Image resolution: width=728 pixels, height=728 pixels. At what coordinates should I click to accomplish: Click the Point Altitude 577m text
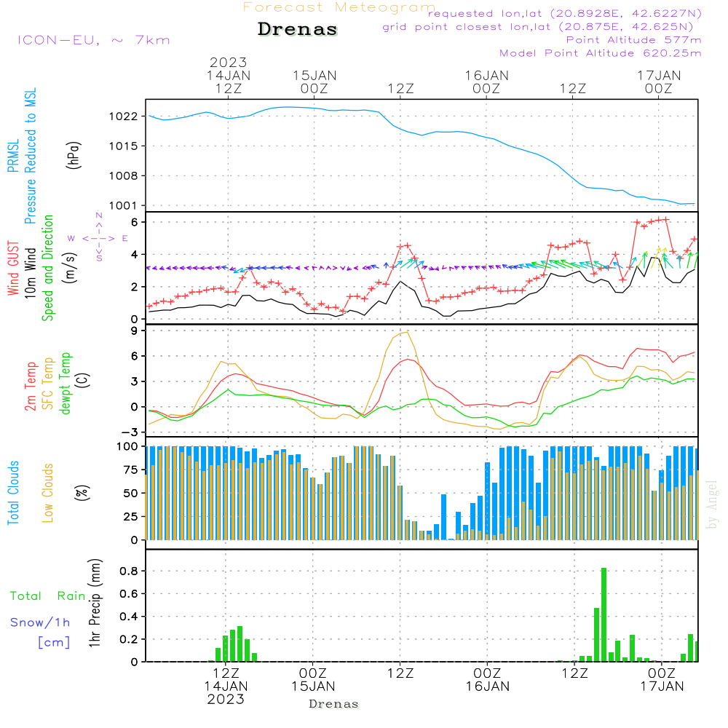633,40
